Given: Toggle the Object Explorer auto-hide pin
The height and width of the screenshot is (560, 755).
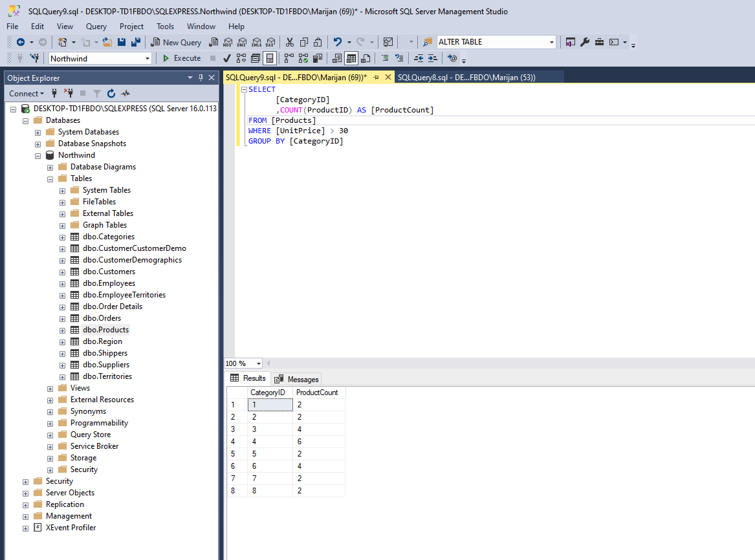Looking at the screenshot, I should pos(201,78).
